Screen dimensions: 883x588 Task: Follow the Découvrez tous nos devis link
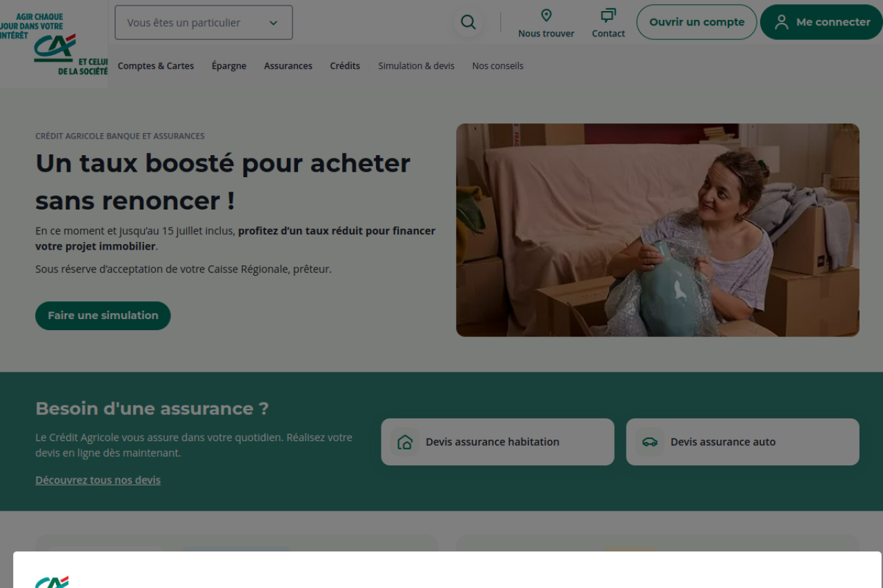98,480
